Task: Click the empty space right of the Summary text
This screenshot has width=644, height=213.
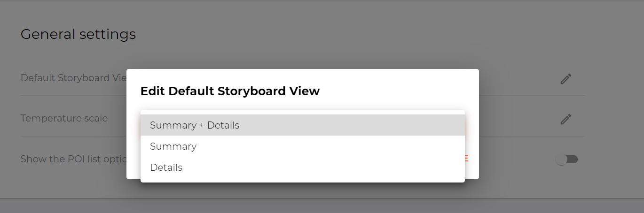Action: tap(329, 146)
